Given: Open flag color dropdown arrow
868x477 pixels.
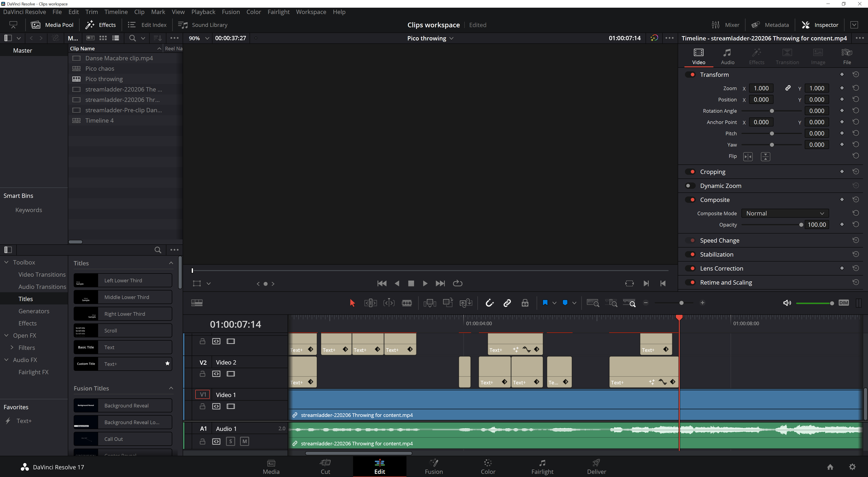Looking at the screenshot, I should pos(554,303).
